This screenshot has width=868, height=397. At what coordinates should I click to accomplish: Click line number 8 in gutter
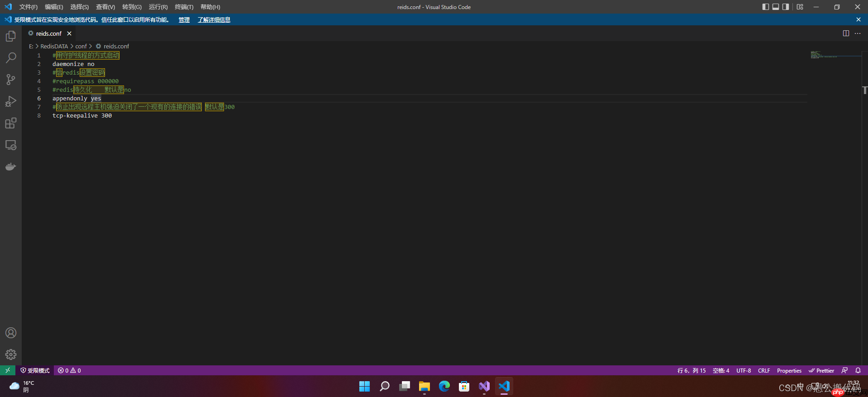(39, 115)
